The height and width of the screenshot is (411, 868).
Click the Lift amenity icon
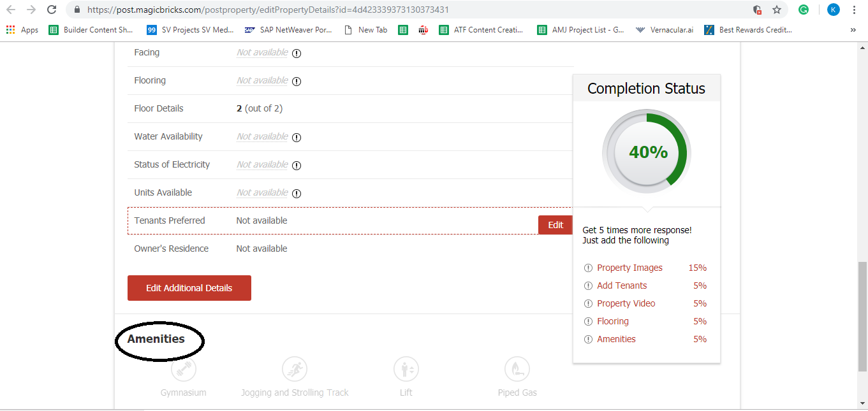tap(406, 369)
